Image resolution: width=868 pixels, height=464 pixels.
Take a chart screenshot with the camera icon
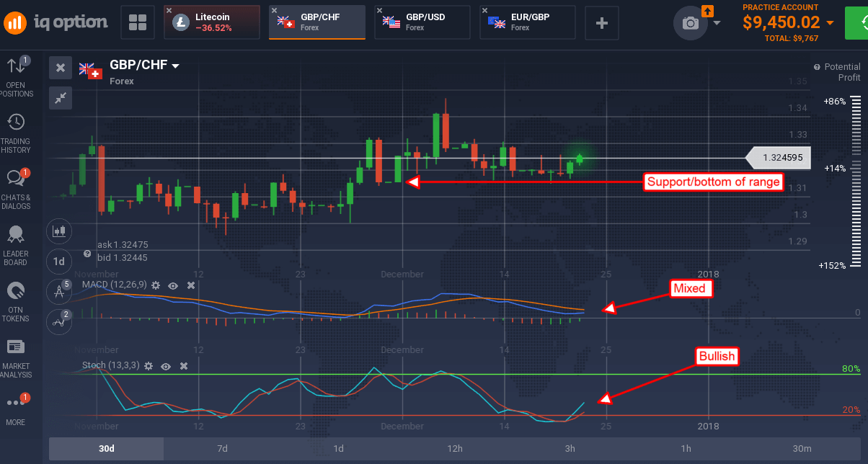point(691,23)
